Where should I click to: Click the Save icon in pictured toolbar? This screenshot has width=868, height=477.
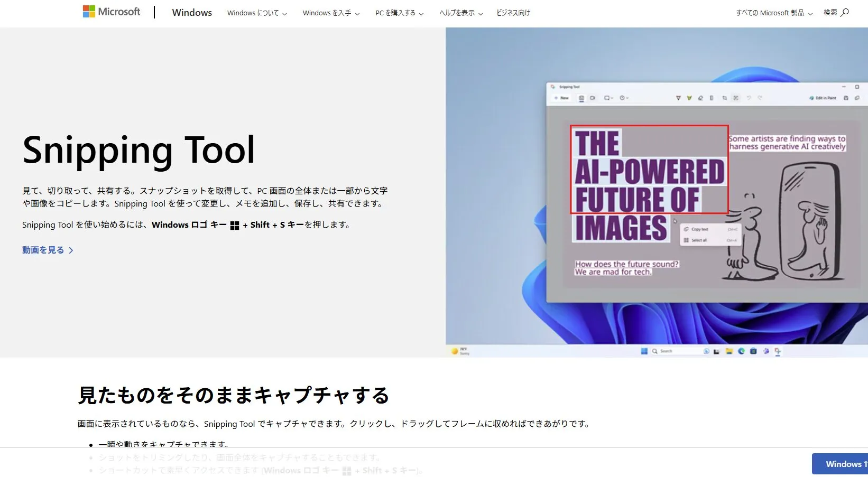846,98
